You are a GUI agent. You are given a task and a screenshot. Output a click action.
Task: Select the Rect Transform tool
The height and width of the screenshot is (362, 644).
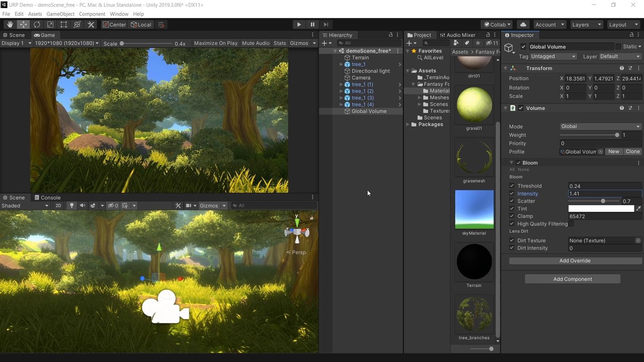tap(64, 24)
